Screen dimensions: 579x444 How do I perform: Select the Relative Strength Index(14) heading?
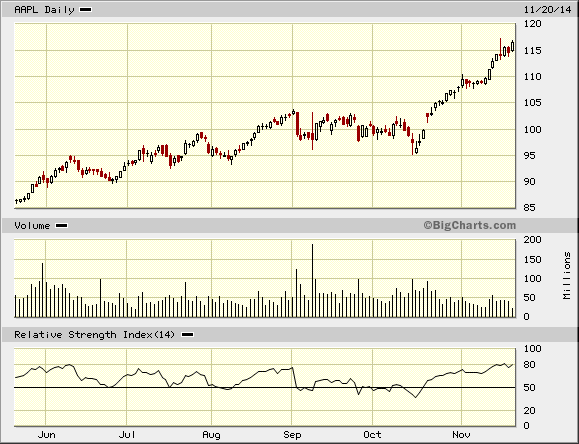coord(94,335)
